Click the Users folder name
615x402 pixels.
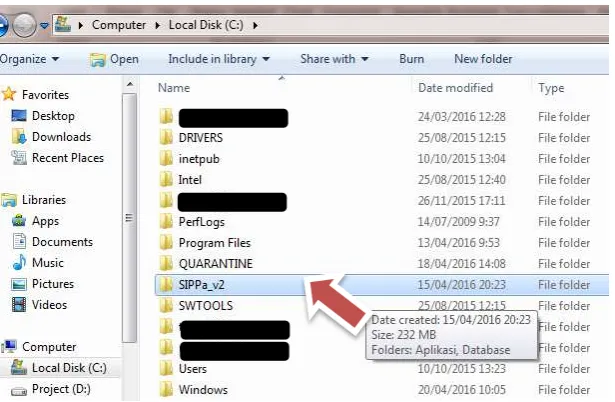pyautogui.click(x=193, y=369)
